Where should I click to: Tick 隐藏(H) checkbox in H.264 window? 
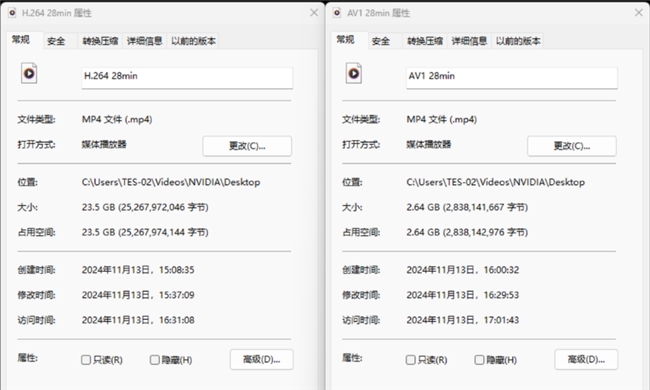[x=155, y=360]
